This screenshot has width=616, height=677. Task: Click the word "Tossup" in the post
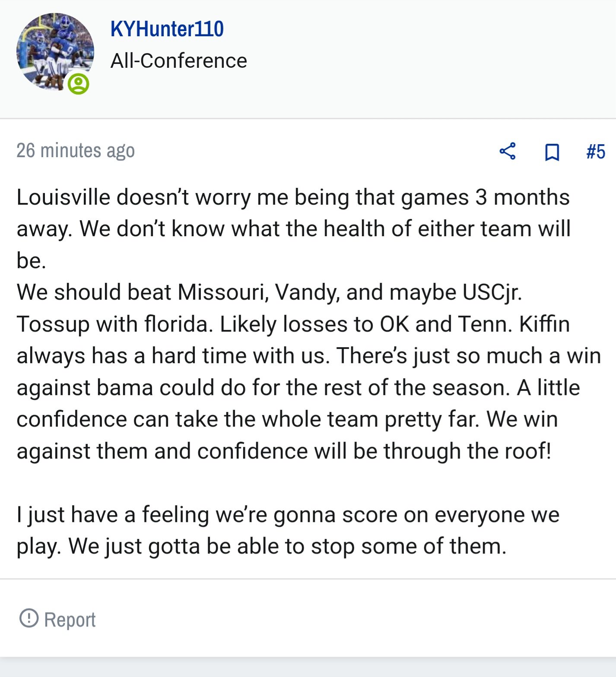[x=53, y=325]
